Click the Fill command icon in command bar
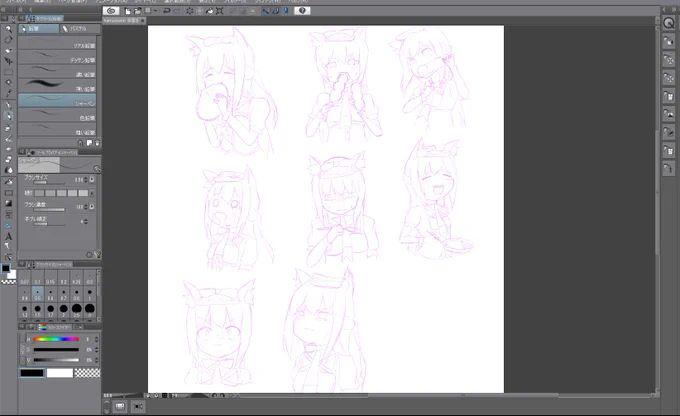 coord(209,11)
